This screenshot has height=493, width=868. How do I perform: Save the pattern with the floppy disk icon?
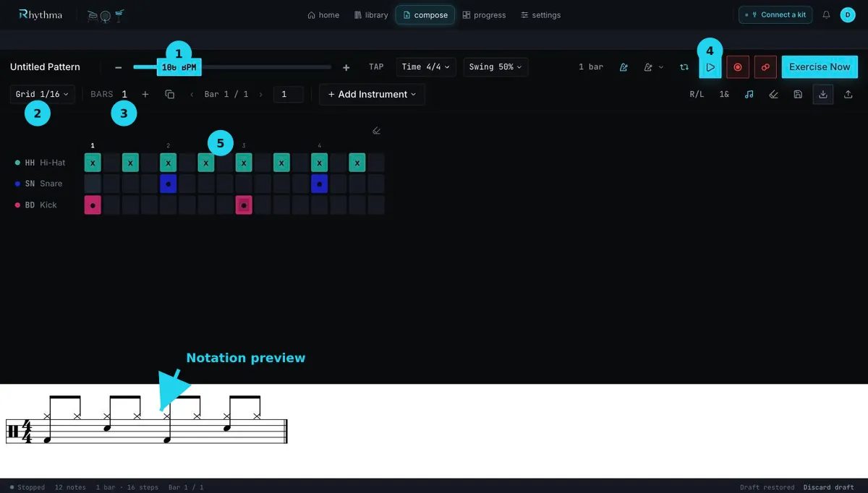798,94
